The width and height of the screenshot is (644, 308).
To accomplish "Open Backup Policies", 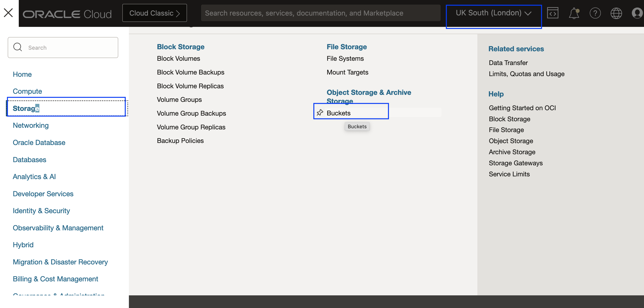I will [x=180, y=141].
